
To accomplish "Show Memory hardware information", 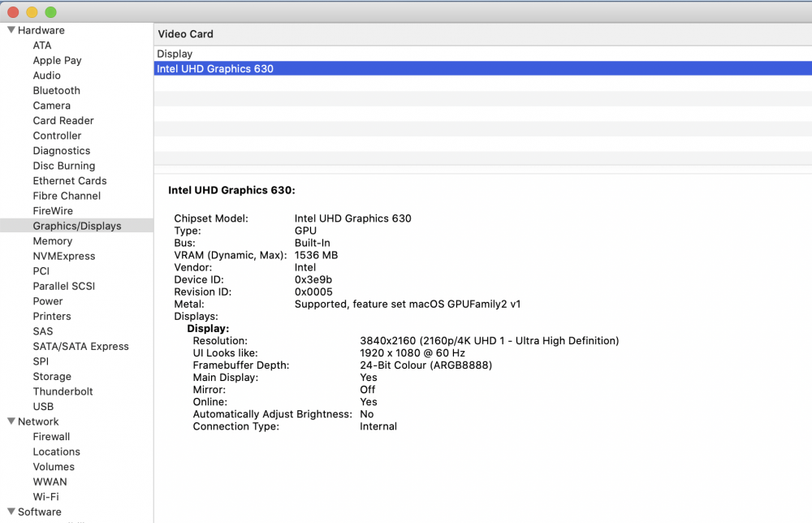I will pos(53,240).
